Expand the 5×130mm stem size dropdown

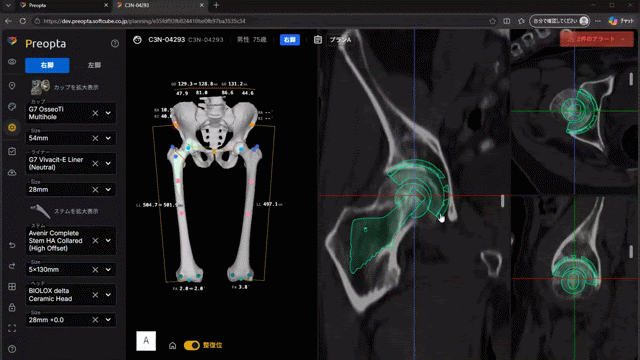point(108,269)
